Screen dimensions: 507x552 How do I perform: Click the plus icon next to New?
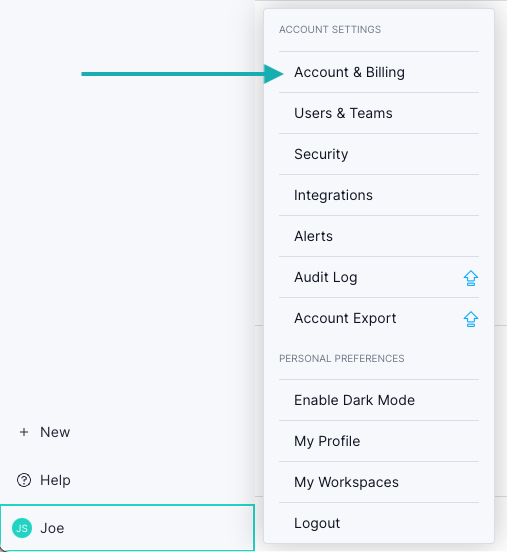[x=24, y=432]
